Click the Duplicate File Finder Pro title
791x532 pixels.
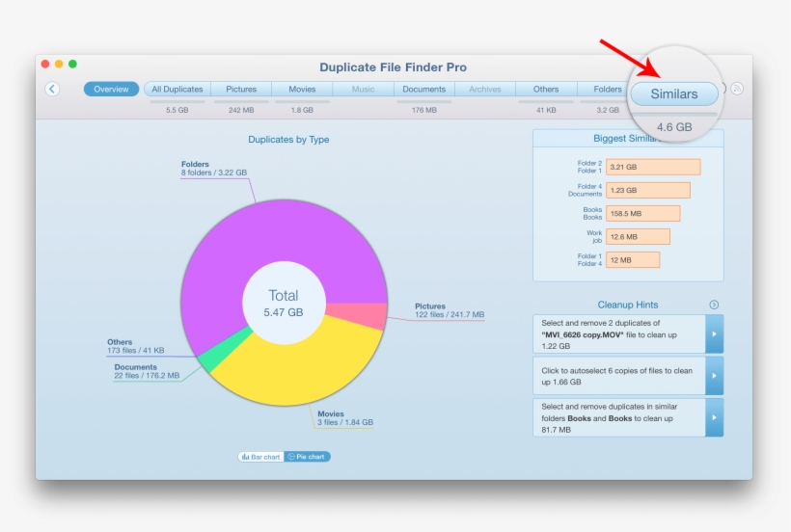coord(393,67)
